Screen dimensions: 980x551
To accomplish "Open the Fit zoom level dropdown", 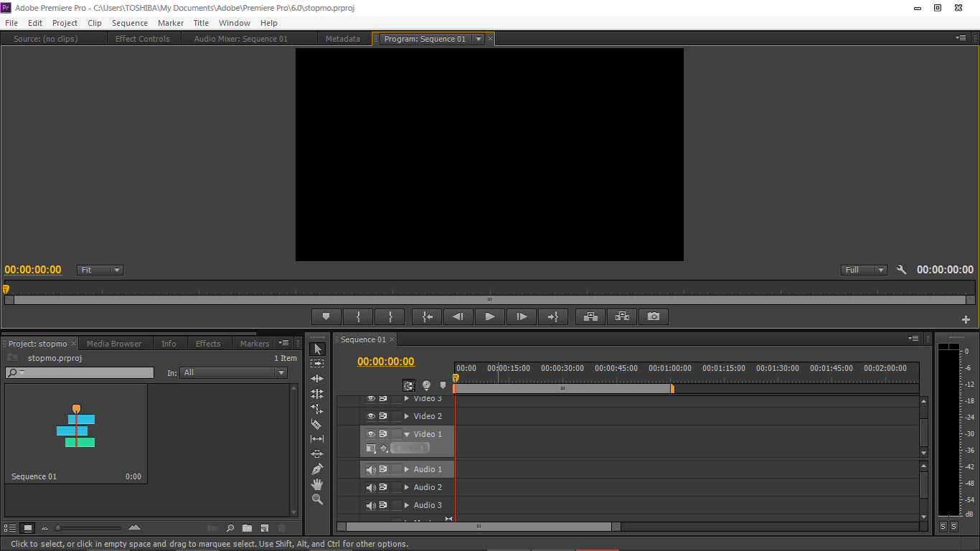I will [x=100, y=270].
